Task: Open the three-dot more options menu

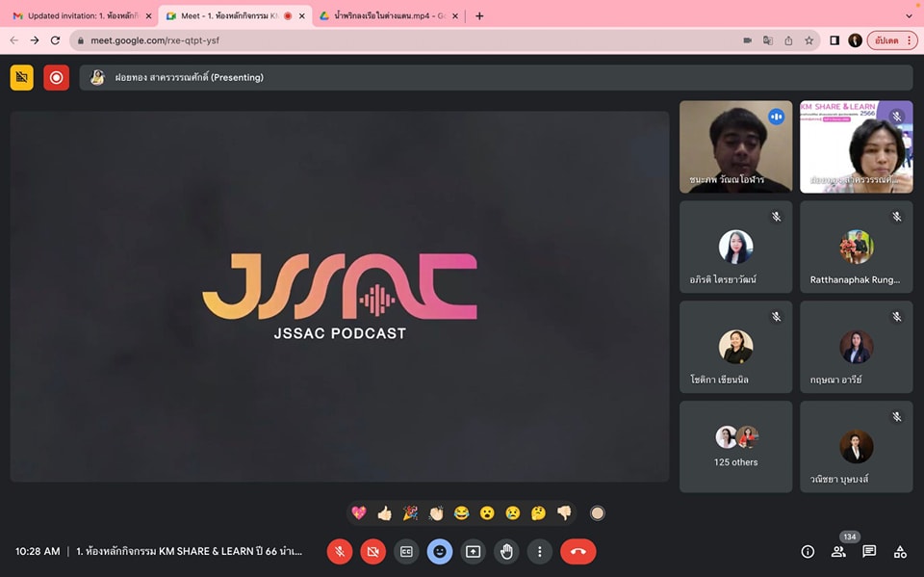Action: [540, 551]
